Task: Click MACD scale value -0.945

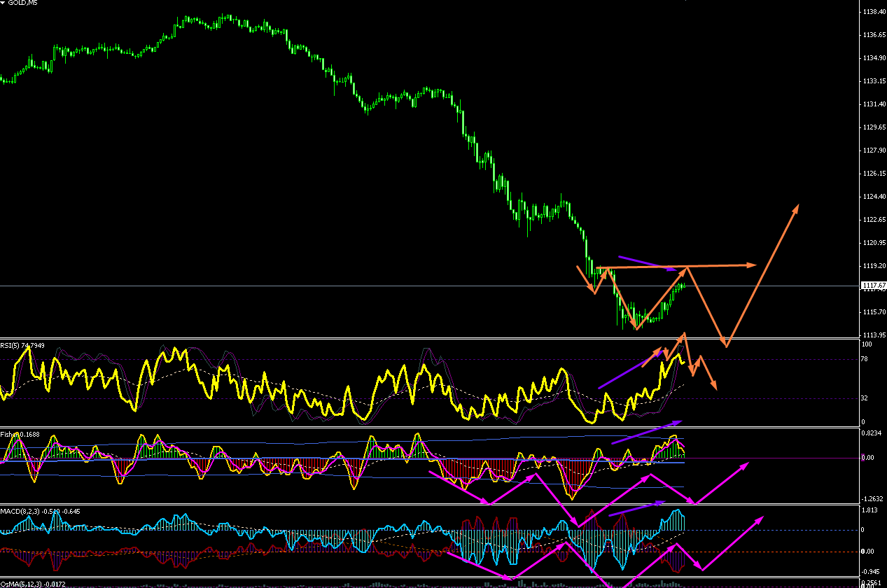Action: (x=869, y=570)
